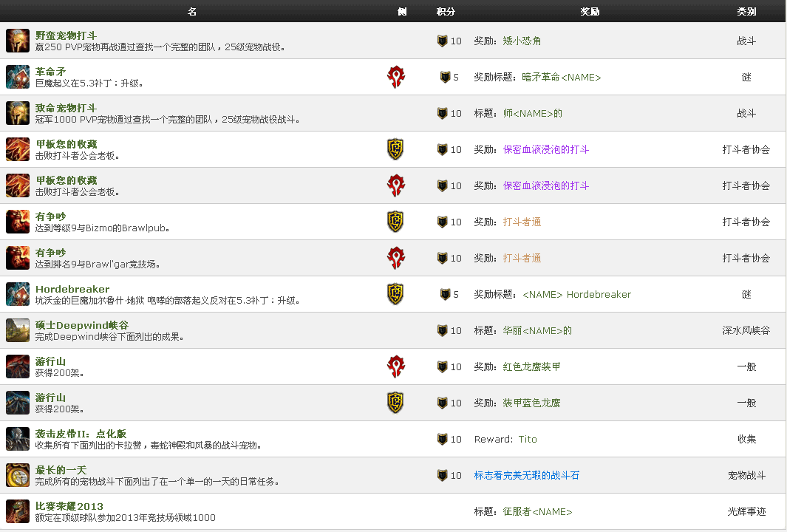Sort by the 类别 column header
The height and width of the screenshot is (532, 787).
(746, 11)
